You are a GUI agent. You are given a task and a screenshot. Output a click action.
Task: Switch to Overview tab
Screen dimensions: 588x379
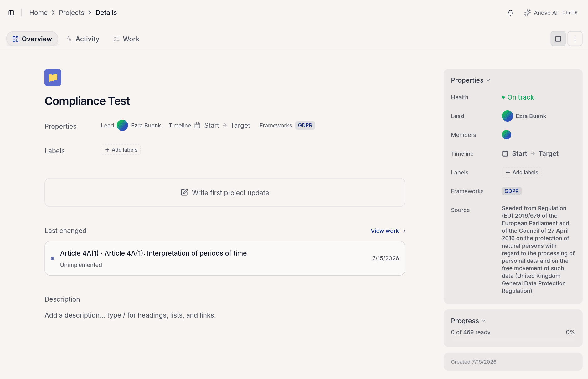32,39
